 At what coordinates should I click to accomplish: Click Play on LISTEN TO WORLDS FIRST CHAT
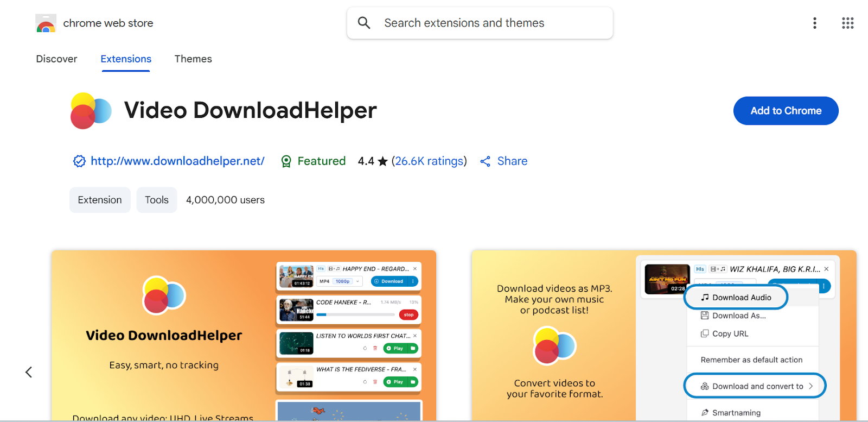tap(395, 349)
